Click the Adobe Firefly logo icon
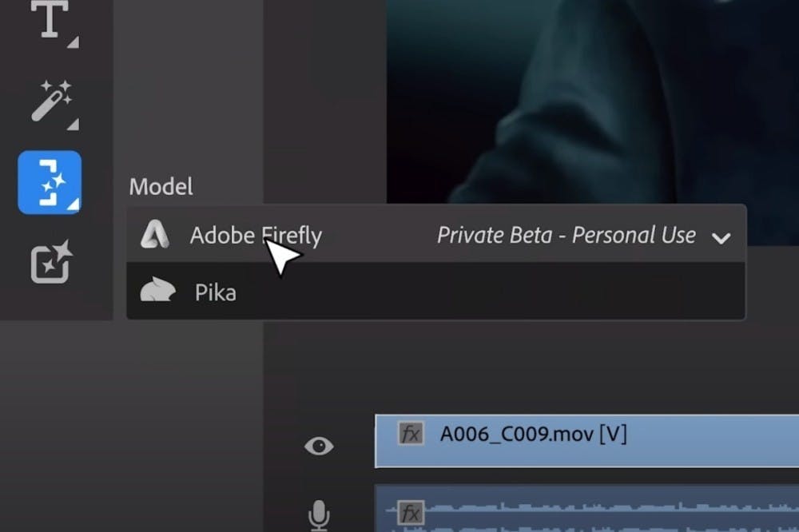 click(x=155, y=234)
